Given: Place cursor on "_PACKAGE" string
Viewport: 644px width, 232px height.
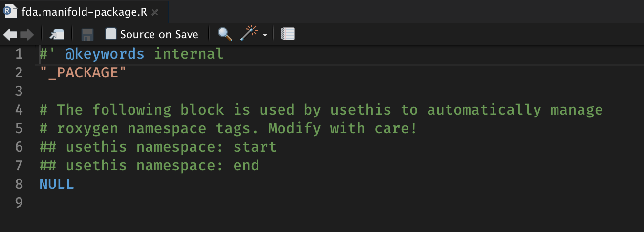Looking at the screenshot, I should [x=83, y=72].
